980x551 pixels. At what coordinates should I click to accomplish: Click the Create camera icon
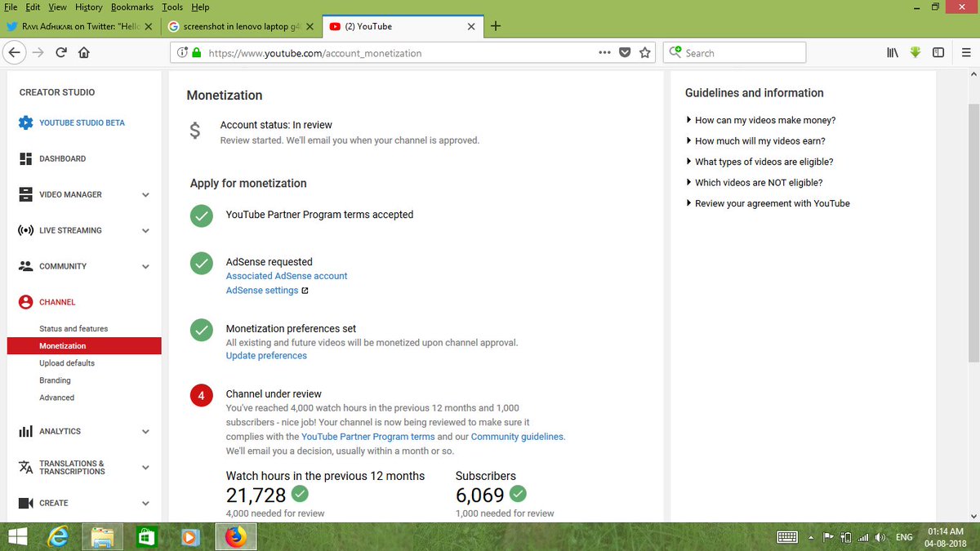pyautogui.click(x=25, y=503)
